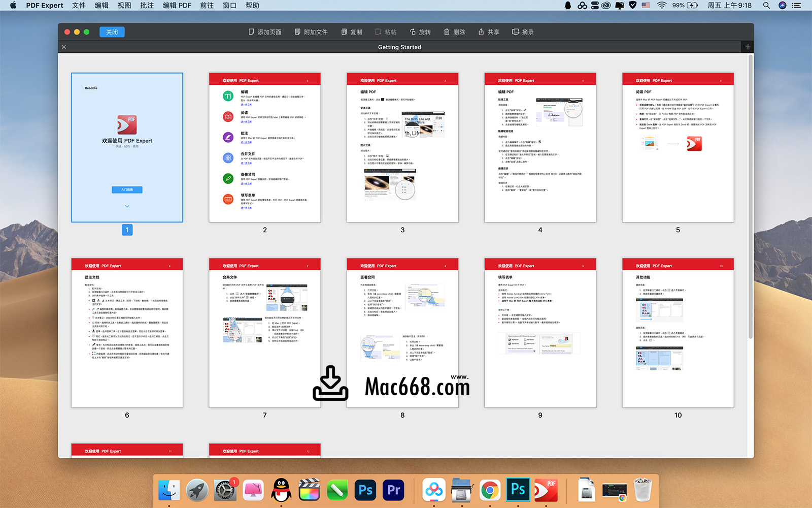Open the 编辑 menu
Screen dimensions: 812x508
click(101, 5)
